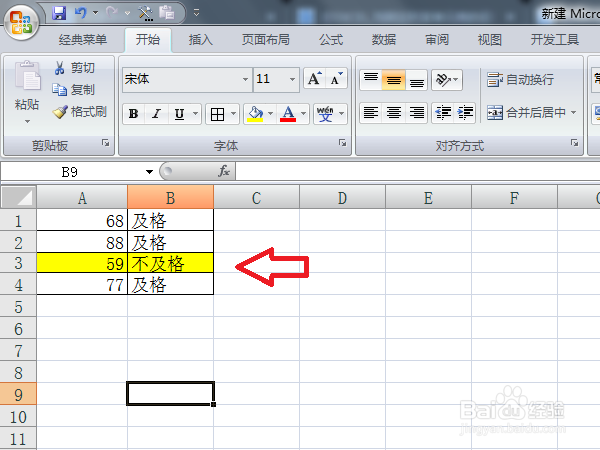The image size is (600, 450).
Task: Expand font color dropdown arrow
Action: [x=303, y=114]
